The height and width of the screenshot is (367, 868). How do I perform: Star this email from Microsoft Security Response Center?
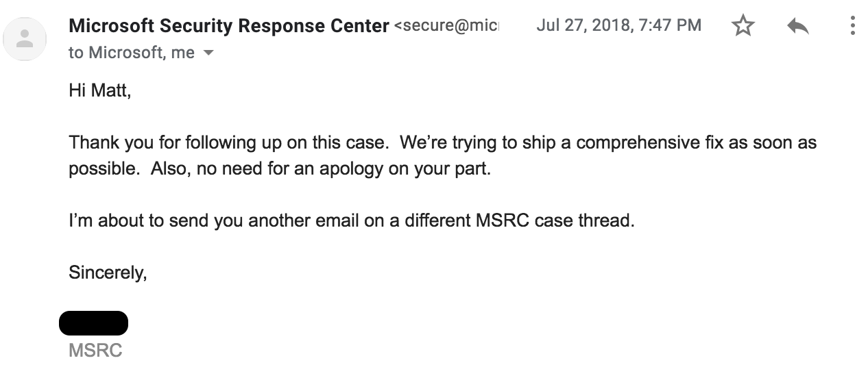[x=743, y=26]
